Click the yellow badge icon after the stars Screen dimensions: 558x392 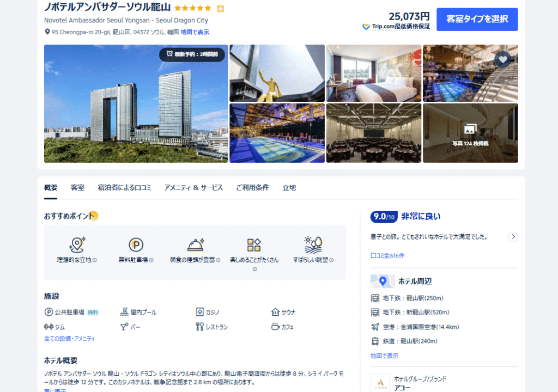220,9
